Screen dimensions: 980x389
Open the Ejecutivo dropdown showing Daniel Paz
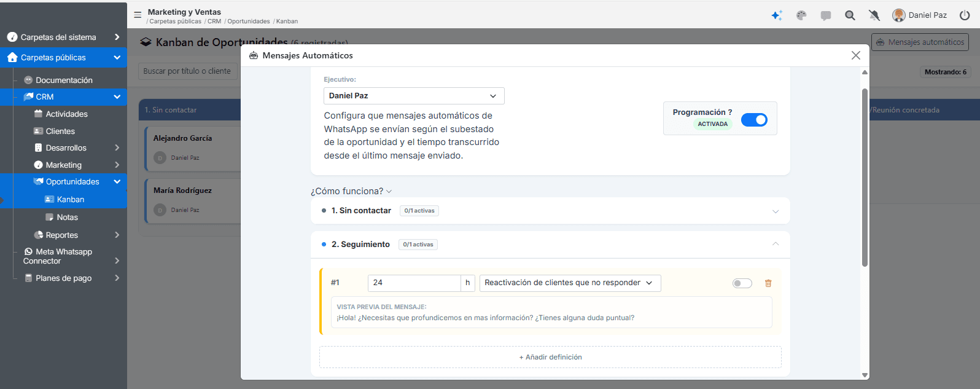point(414,96)
